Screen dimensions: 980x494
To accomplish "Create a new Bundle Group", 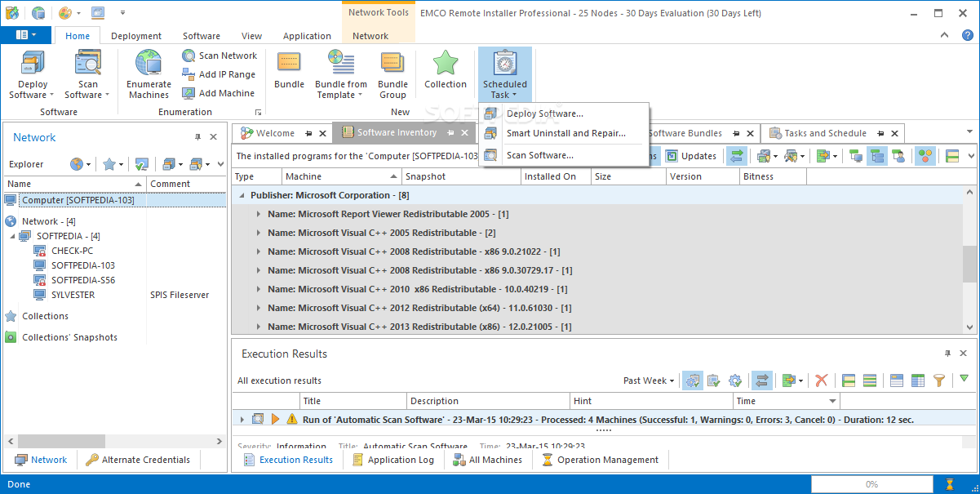I will (392, 74).
